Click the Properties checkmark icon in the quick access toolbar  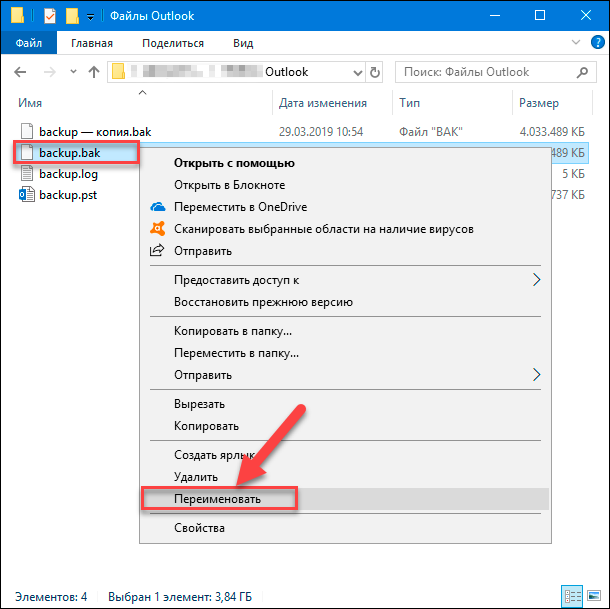click(50, 16)
